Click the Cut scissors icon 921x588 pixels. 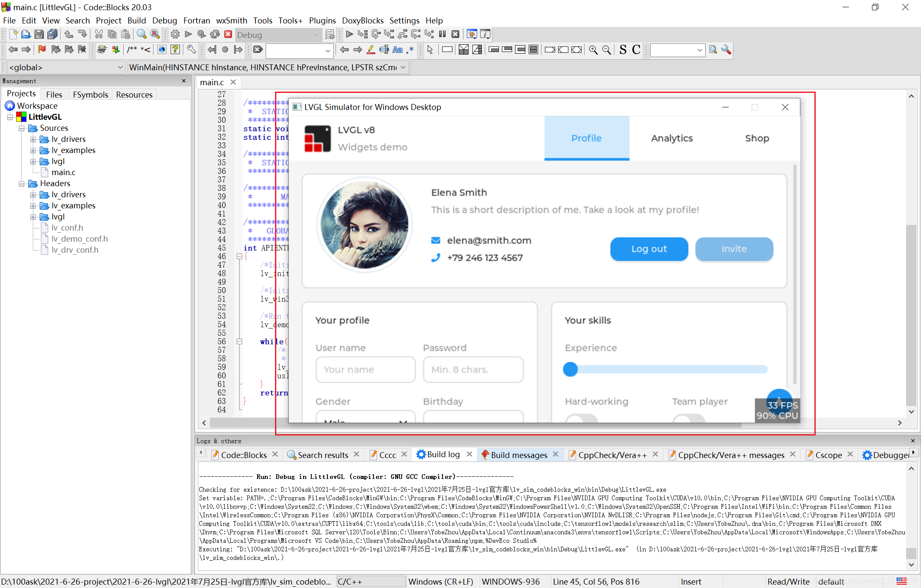(x=99, y=35)
